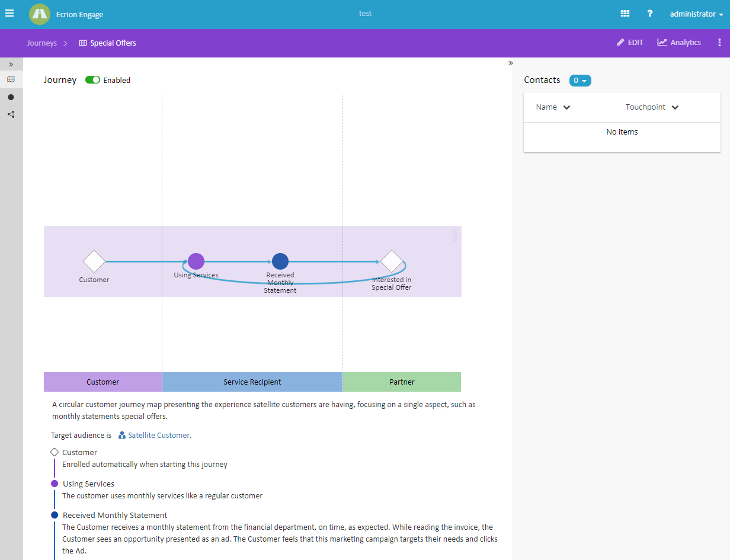Go to Journeys via the breadcrumb
Viewport: 730px width, 560px height.
pyautogui.click(x=41, y=43)
